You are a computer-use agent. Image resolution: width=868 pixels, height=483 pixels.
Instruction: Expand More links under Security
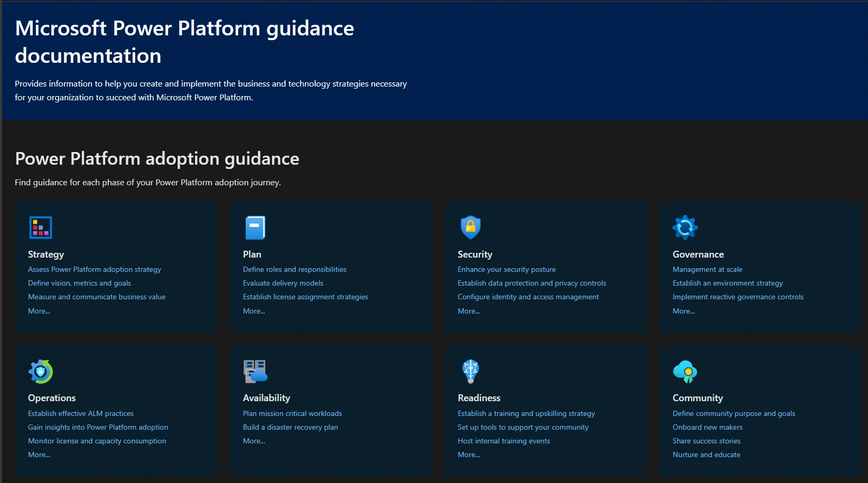point(468,311)
